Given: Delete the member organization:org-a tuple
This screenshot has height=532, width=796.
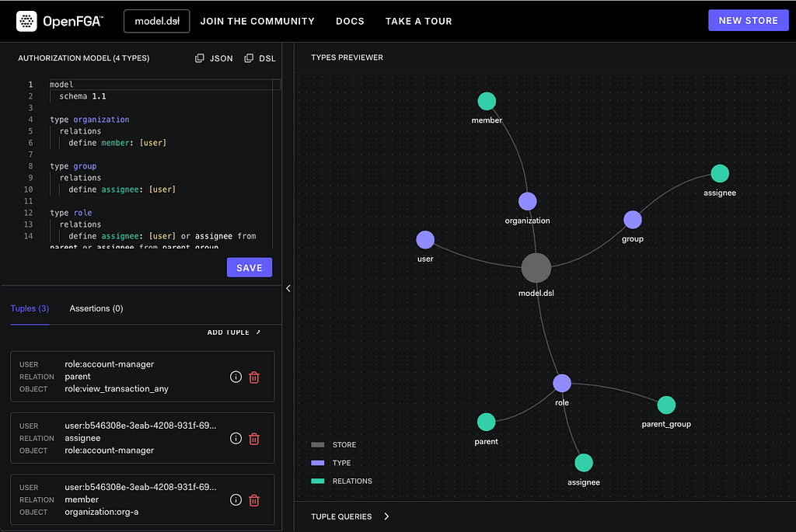Looking at the screenshot, I should (254, 500).
